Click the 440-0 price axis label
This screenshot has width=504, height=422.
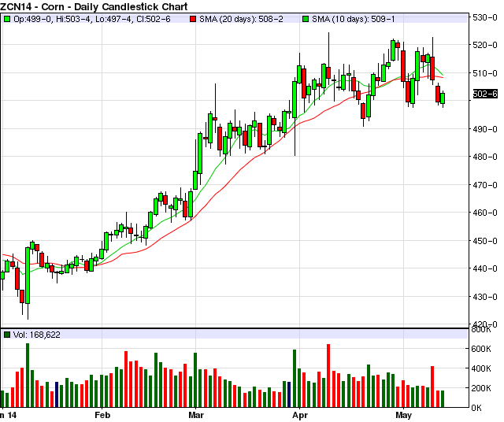[485, 268]
